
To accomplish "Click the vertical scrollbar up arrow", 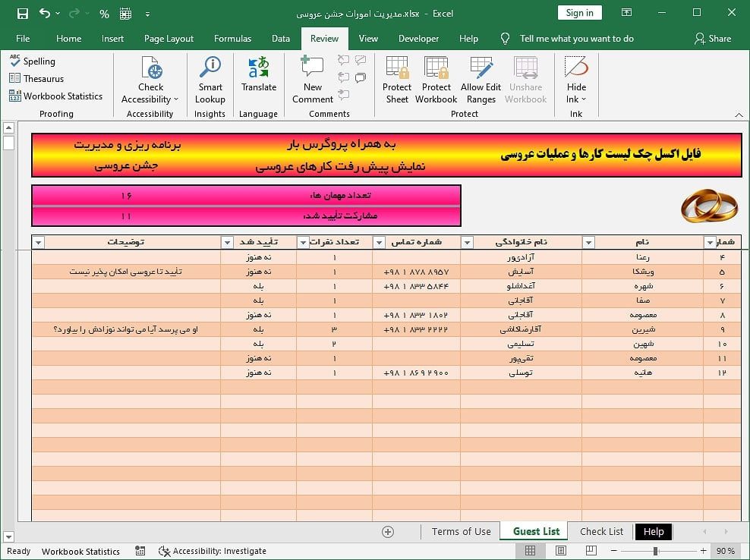I will coord(8,127).
